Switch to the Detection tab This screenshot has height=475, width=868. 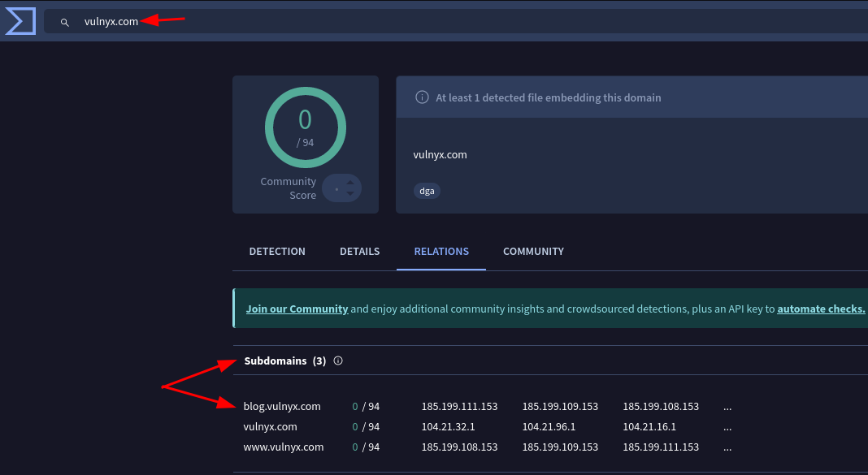tap(277, 252)
